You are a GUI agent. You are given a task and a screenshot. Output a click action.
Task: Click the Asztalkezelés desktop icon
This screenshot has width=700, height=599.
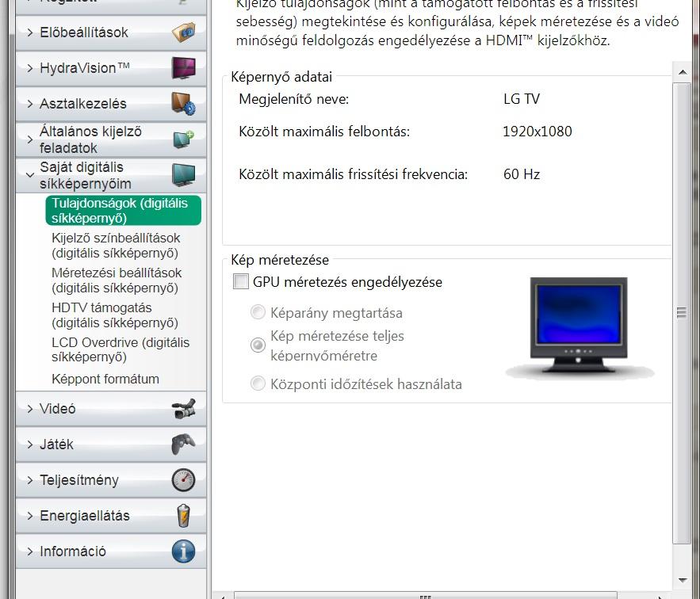[x=183, y=104]
